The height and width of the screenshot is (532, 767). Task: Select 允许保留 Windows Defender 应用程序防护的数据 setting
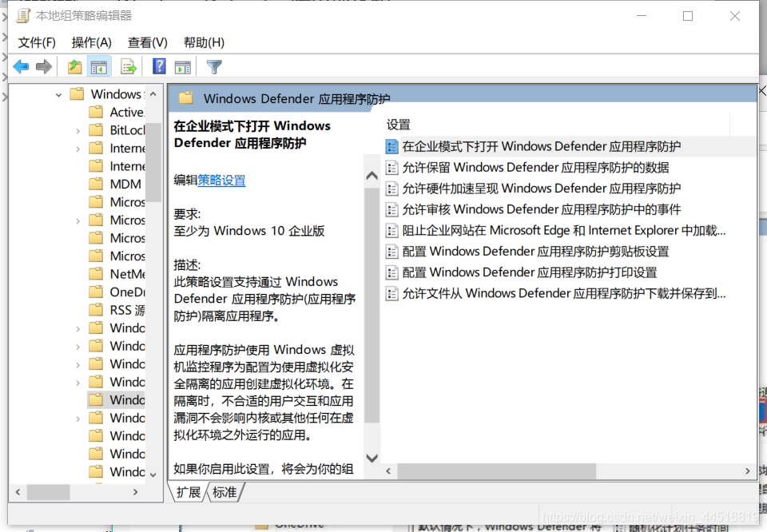point(535,168)
